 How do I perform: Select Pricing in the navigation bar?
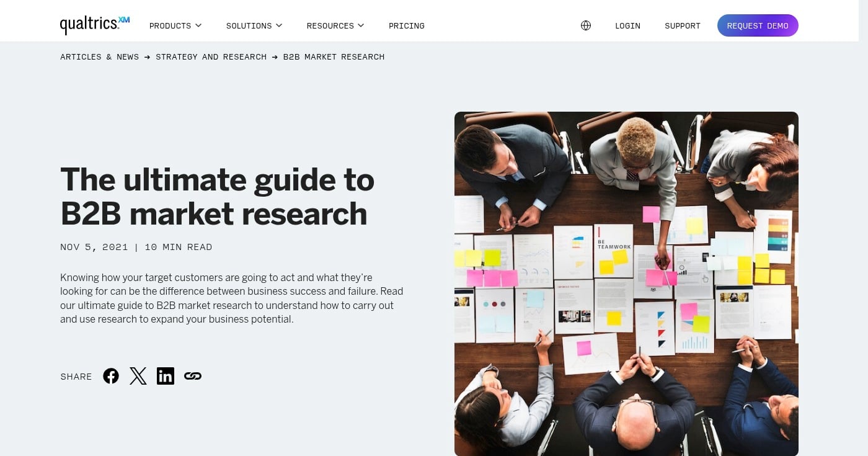[407, 25]
